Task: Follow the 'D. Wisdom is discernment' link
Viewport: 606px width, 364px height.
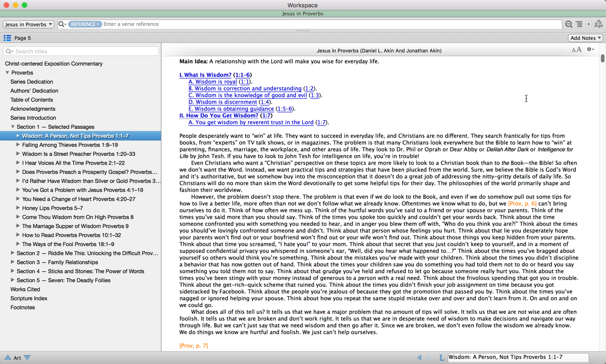Action: coord(222,102)
